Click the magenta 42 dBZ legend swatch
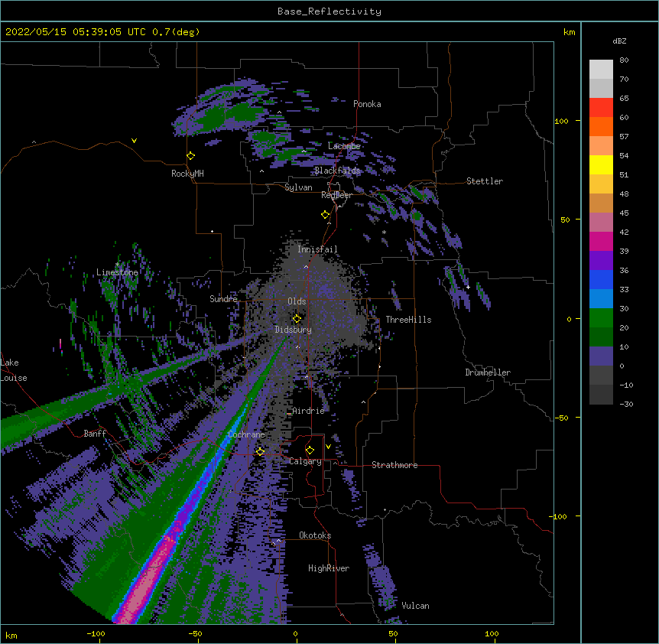 601,241
